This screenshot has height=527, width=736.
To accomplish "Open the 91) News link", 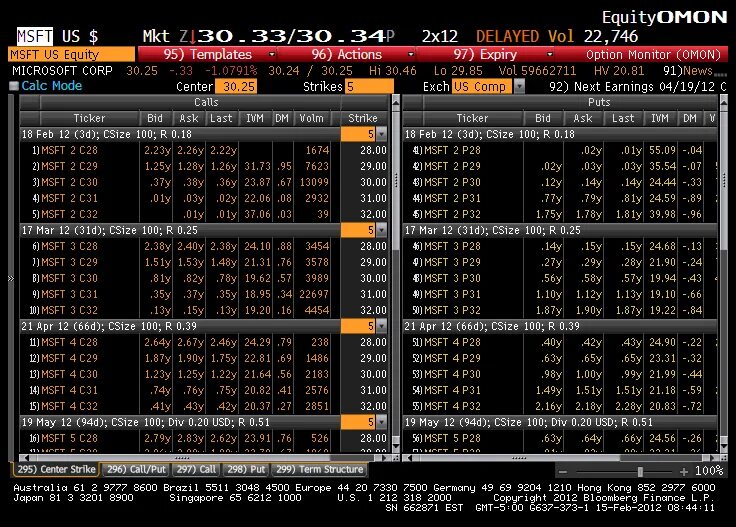I will (688, 71).
